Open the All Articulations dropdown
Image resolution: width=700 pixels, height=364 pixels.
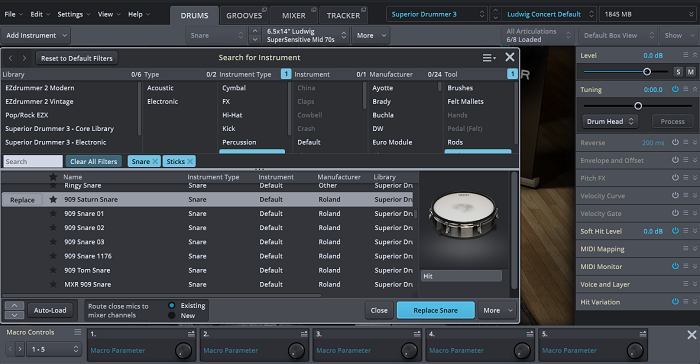[538, 35]
